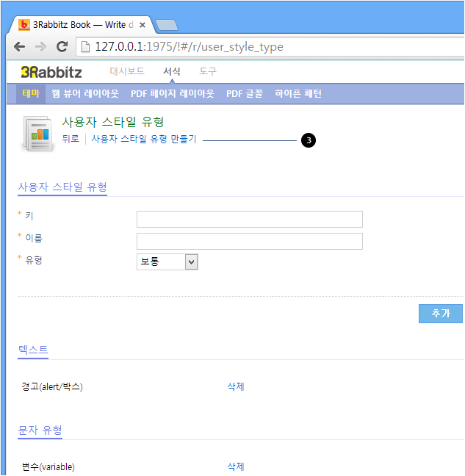Screen dimensions: 465x476
Task: Click the browser back arrow
Action: coord(20,46)
